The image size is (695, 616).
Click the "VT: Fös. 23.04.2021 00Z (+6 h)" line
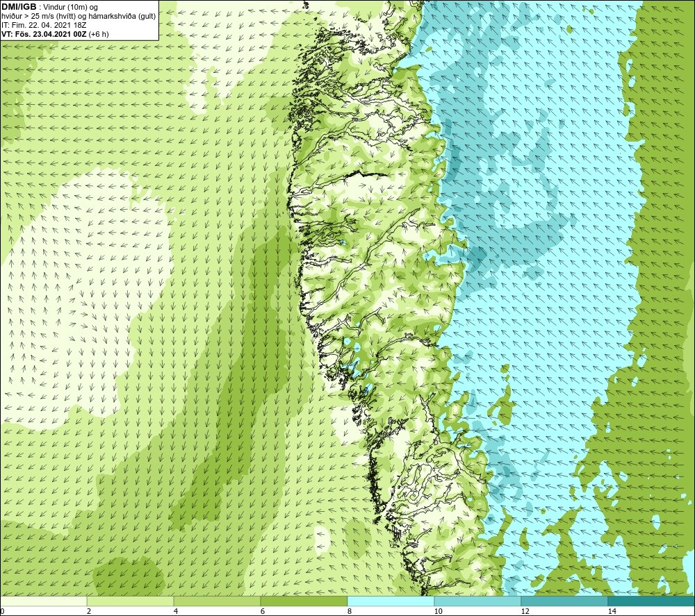(x=55, y=34)
